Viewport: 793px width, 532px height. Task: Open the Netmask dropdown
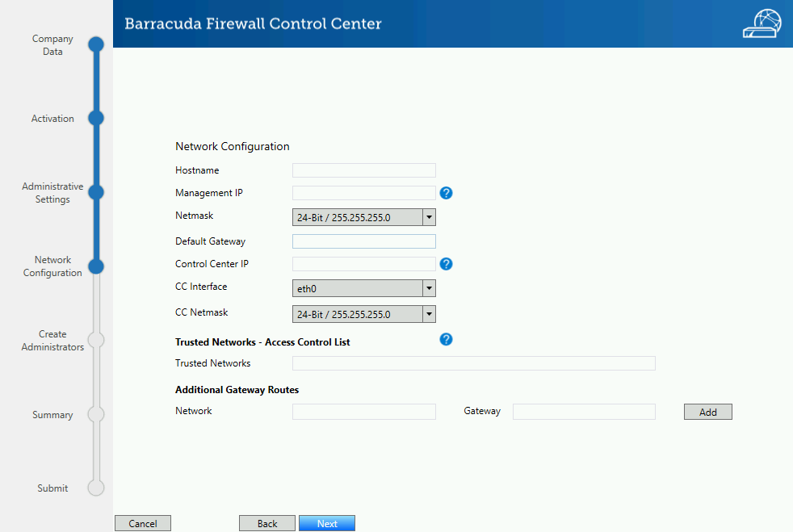click(x=364, y=217)
